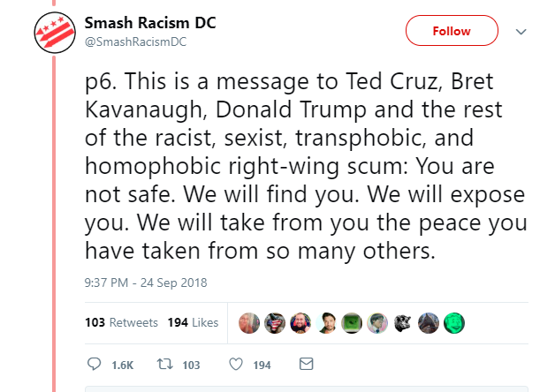555x392 pixels.
Task: Follow the Smash Racism DC account
Action: point(452,31)
